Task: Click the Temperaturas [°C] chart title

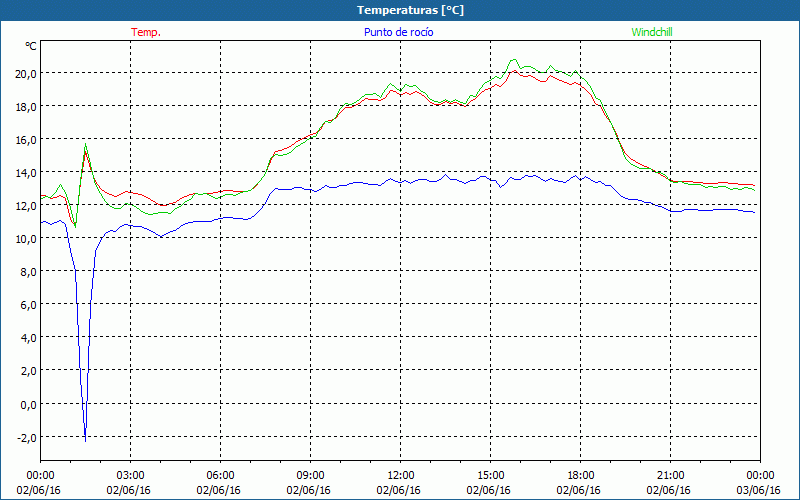Action: click(410, 10)
